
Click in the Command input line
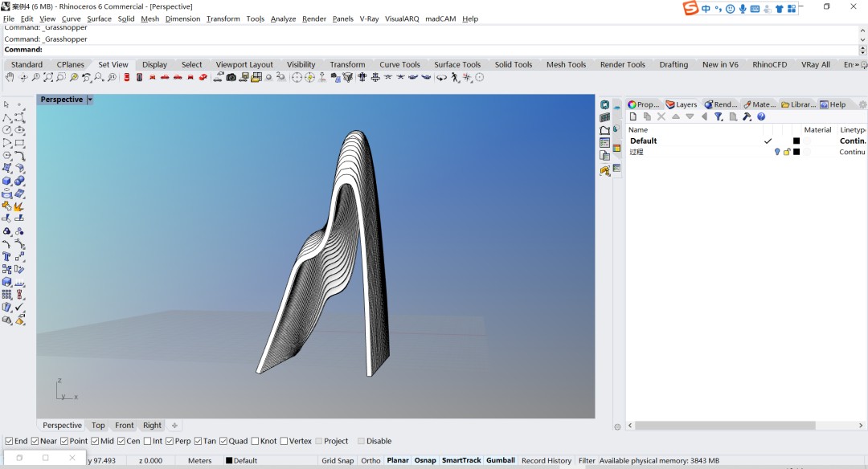430,50
